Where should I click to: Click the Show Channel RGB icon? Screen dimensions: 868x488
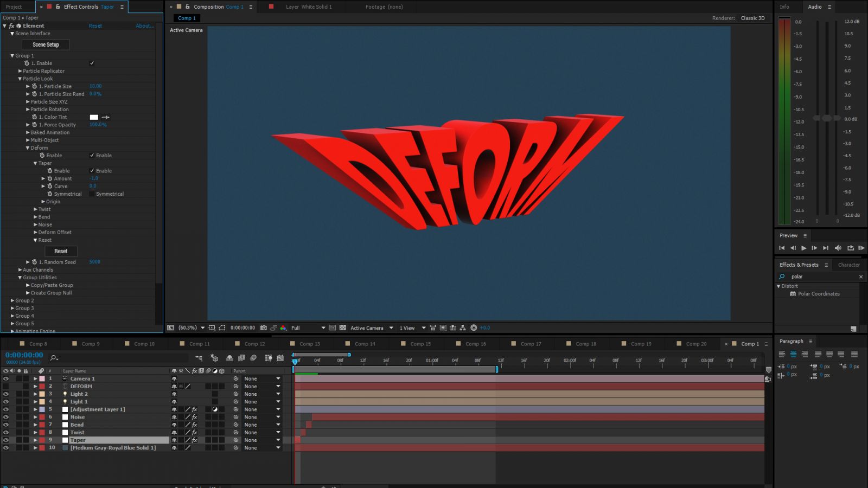283,328
